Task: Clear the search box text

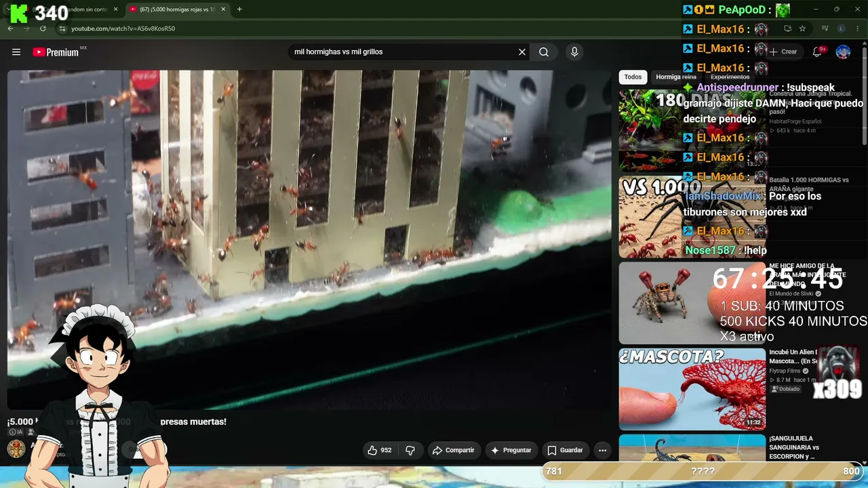Action: (x=522, y=52)
